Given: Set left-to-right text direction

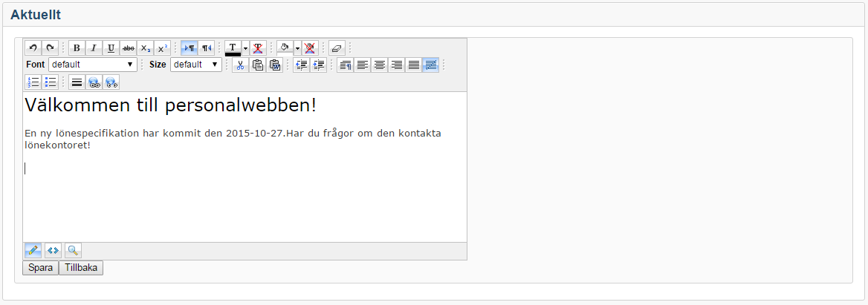Looking at the screenshot, I should 190,47.
